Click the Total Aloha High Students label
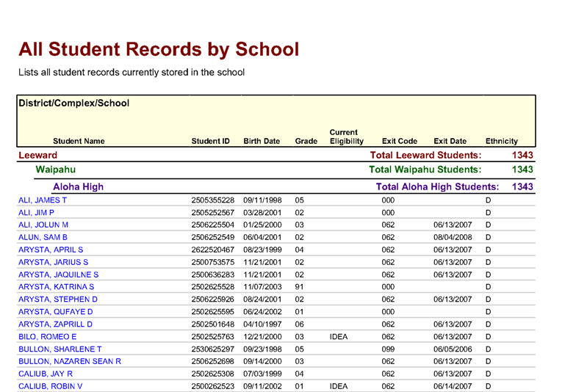This screenshot has height=392, width=587. (437, 186)
